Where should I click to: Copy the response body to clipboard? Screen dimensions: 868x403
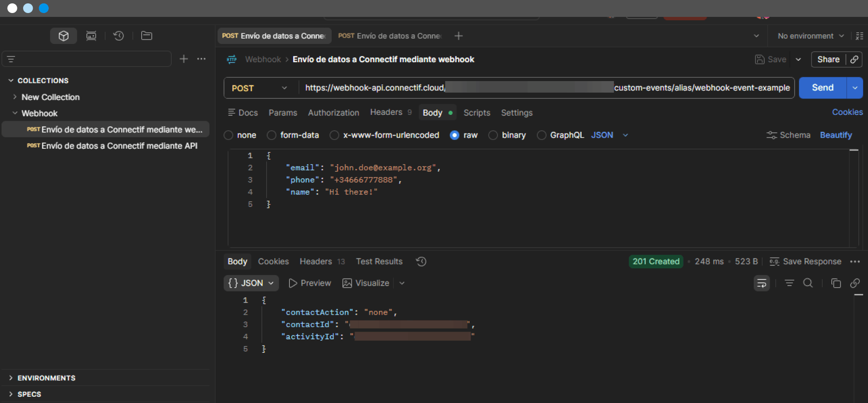[x=836, y=283]
